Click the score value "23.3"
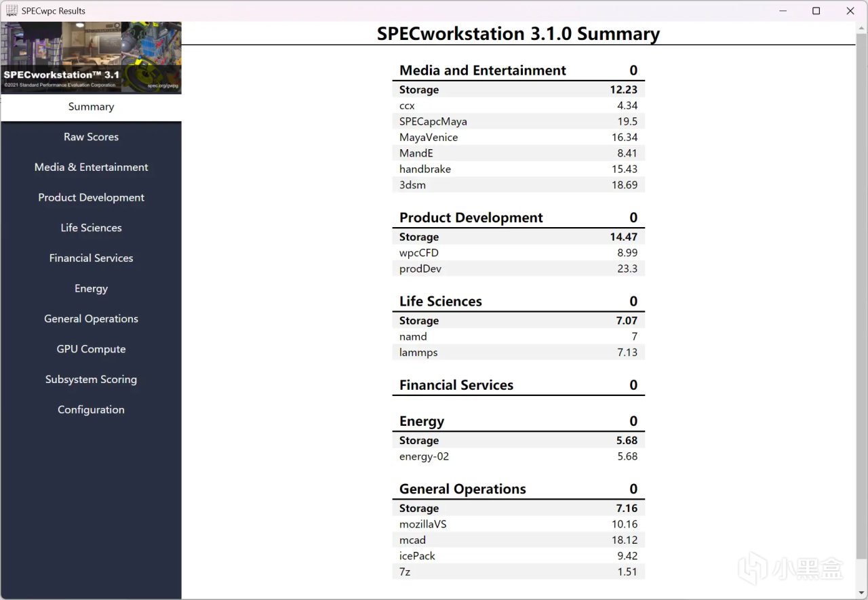The height and width of the screenshot is (600, 868). [x=627, y=269]
